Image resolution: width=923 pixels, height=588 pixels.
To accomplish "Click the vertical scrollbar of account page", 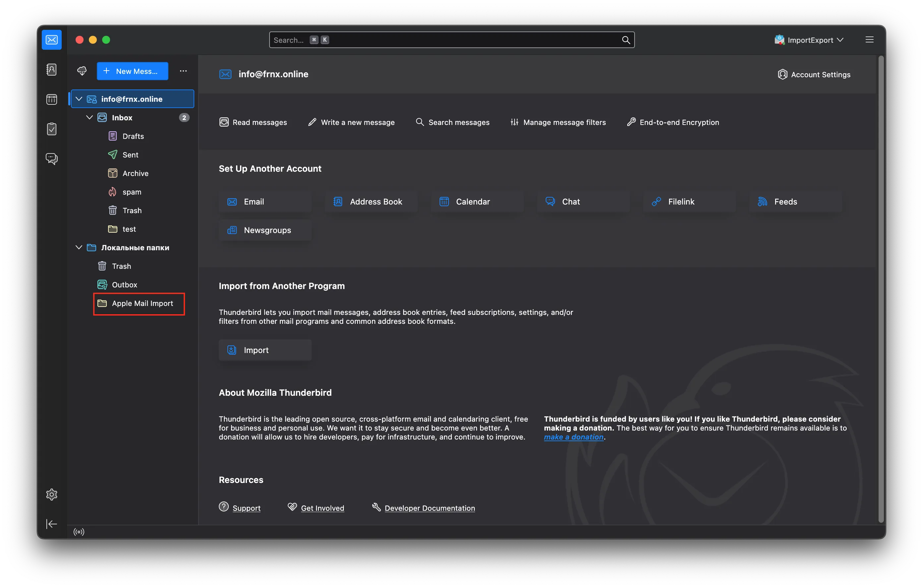I will point(881,289).
